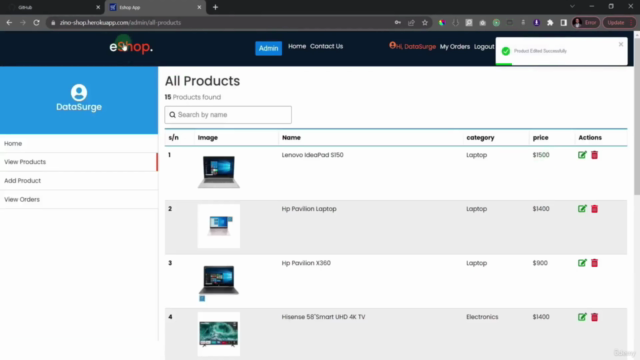Open the browser extensions puzzle icon

pyautogui.click(x=550, y=23)
